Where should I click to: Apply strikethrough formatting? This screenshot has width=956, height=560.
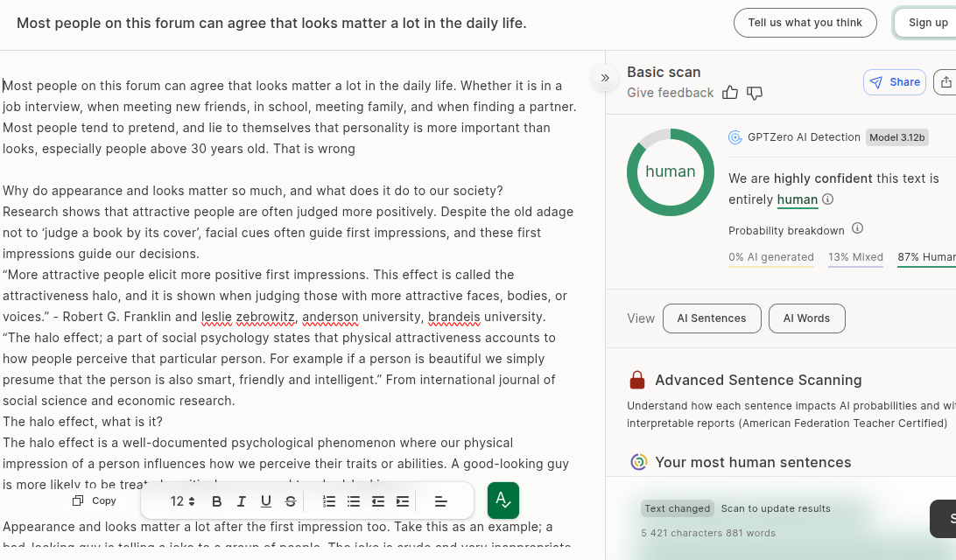point(291,501)
